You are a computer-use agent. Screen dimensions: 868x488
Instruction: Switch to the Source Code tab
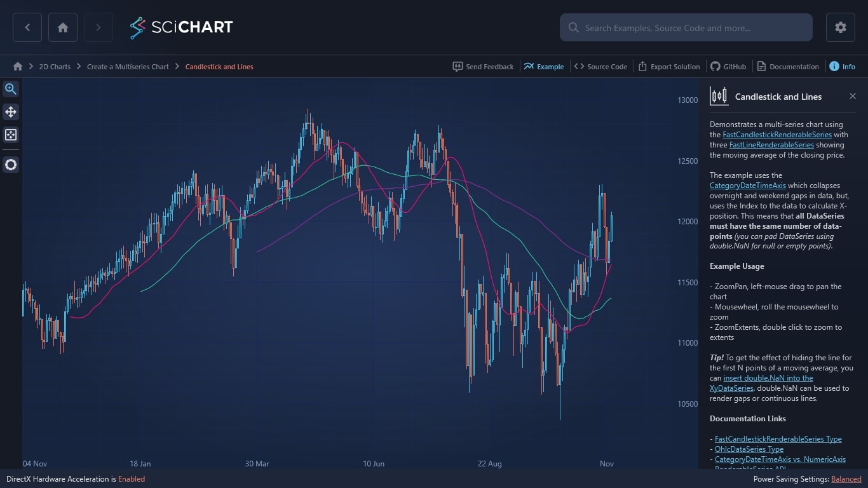[600, 66]
